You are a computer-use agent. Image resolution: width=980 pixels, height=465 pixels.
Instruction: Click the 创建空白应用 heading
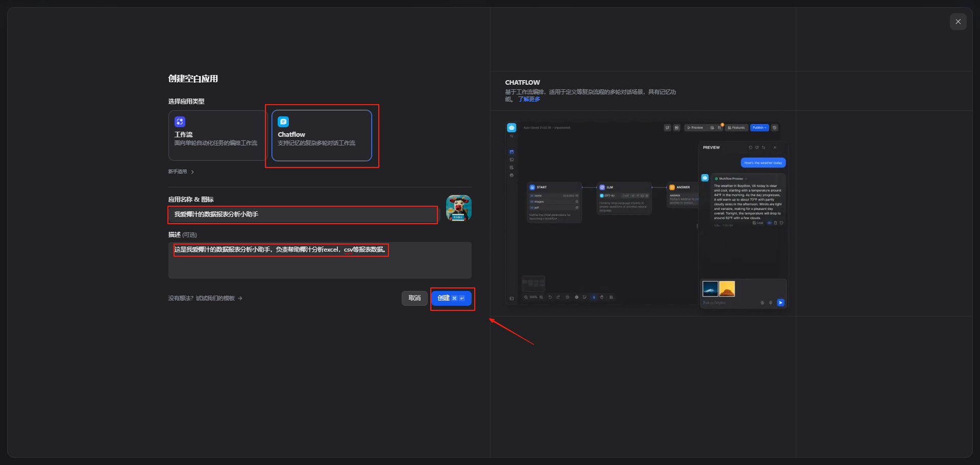tap(193, 79)
